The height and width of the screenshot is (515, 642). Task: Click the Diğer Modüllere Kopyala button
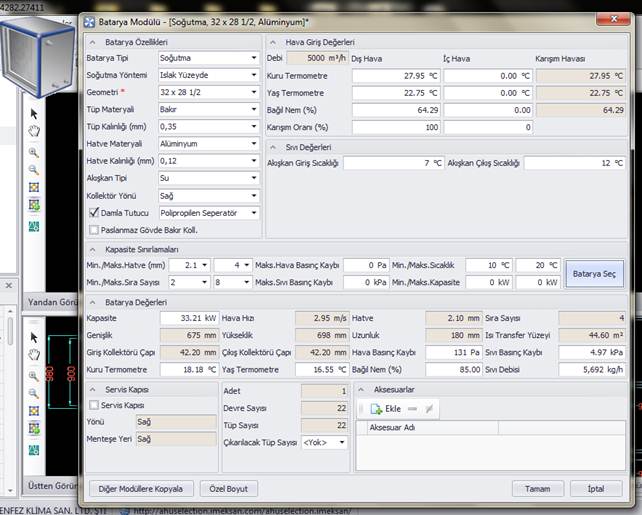tap(141, 489)
